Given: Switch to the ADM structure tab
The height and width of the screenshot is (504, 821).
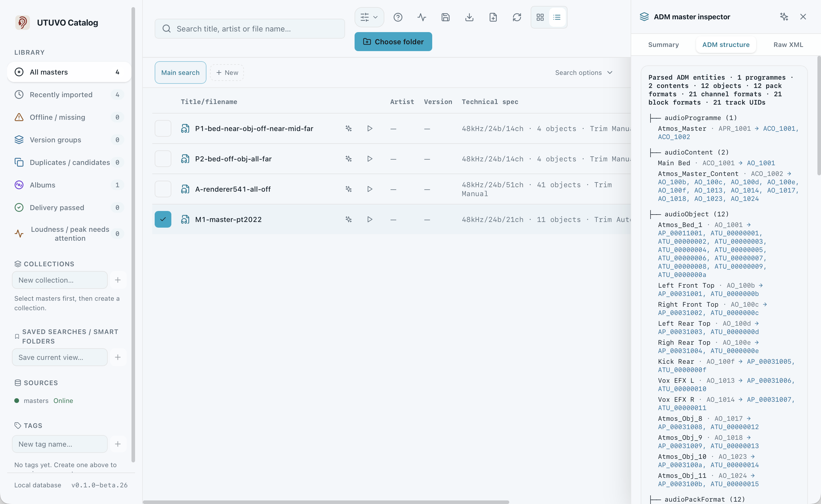Looking at the screenshot, I should [x=726, y=45].
